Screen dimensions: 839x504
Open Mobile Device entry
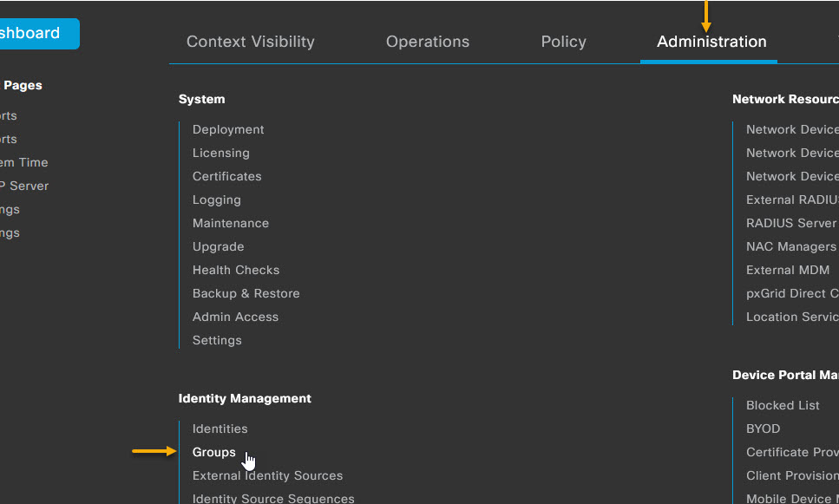792,499
